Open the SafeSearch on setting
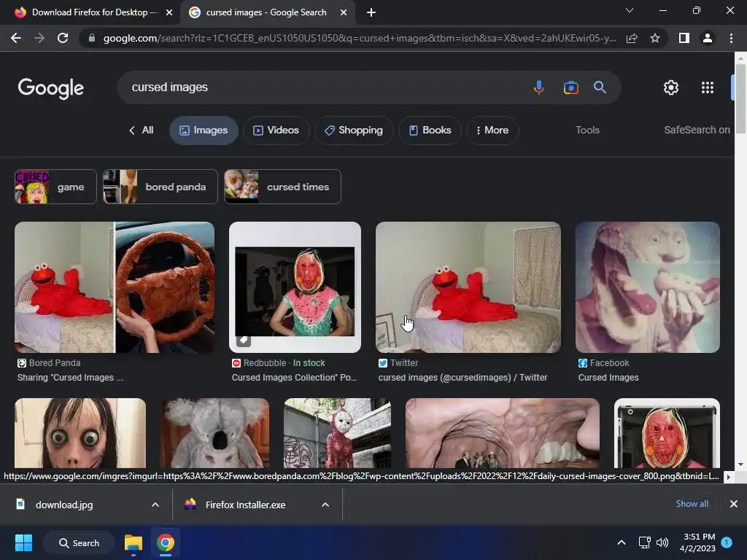The height and width of the screenshot is (560, 747). 697,130
